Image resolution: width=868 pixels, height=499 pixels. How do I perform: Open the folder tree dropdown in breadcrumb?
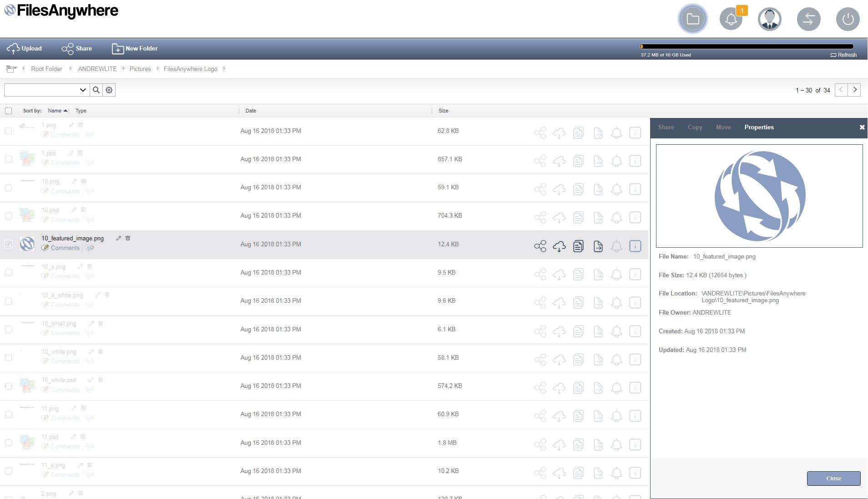coord(11,69)
